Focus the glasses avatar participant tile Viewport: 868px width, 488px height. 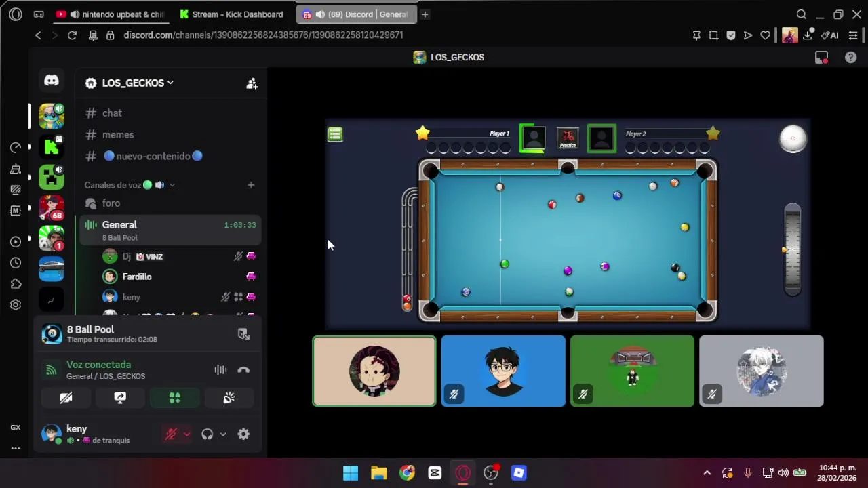(x=503, y=371)
